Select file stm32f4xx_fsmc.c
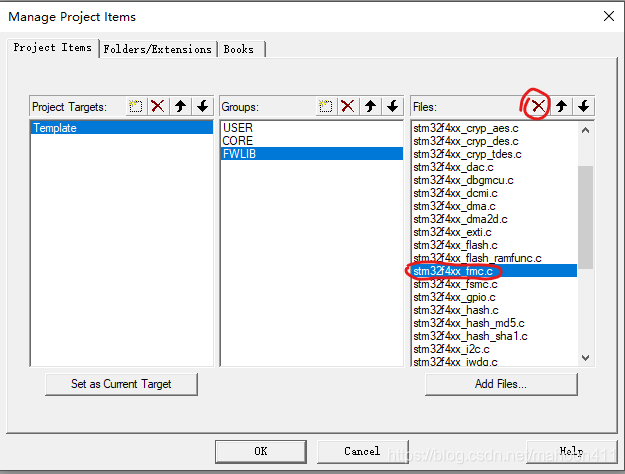This screenshot has height=474, width=625. point(495,284)
